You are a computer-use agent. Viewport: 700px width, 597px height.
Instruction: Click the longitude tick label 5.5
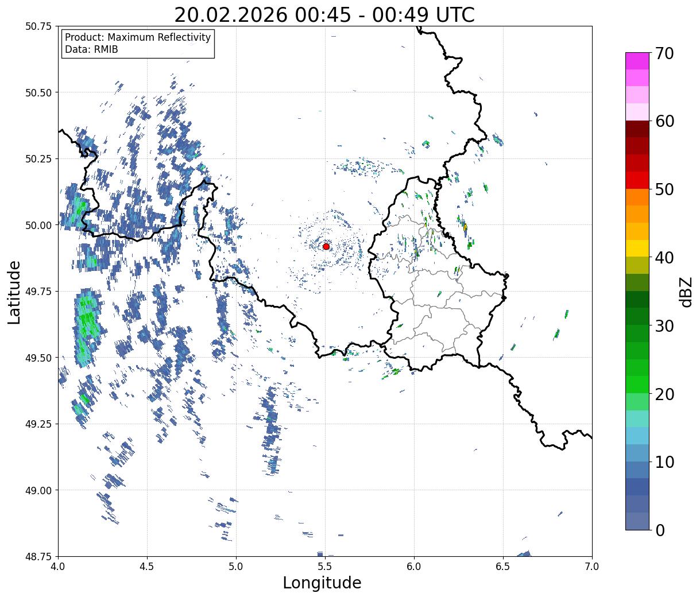(x=325, y=567)
